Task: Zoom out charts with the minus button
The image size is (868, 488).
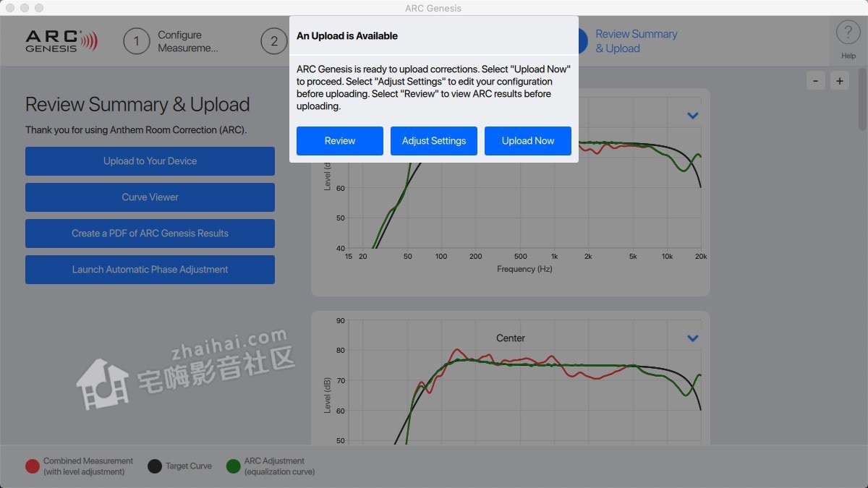Action: click(815, 81)
